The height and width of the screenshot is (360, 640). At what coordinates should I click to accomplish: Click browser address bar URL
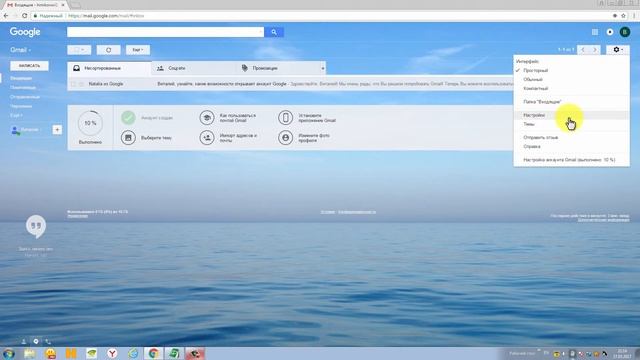point(106,16)
